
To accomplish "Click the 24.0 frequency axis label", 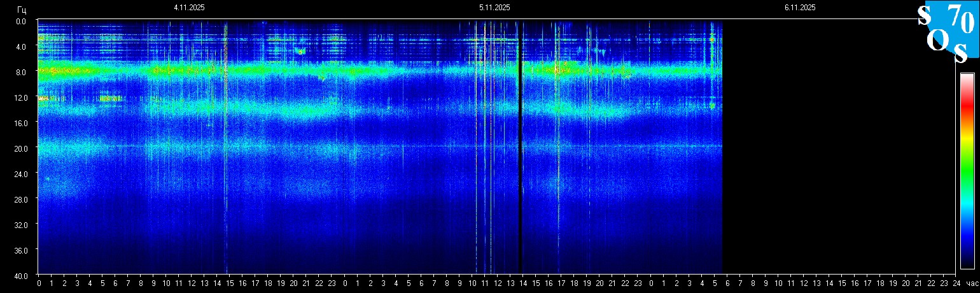I will point(20,174).
